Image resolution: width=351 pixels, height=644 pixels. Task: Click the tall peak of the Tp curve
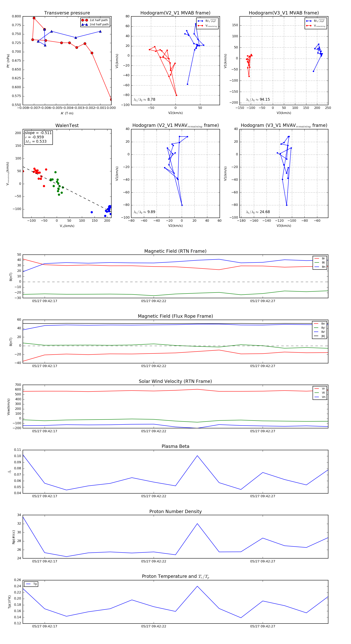pyautogui.click(x=197, y=586)
